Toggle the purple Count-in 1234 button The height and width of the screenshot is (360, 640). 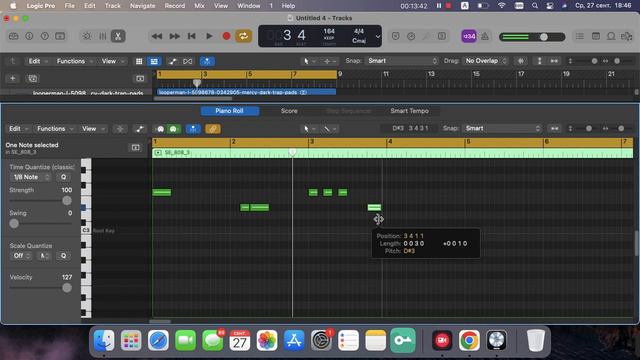(469, 36)
